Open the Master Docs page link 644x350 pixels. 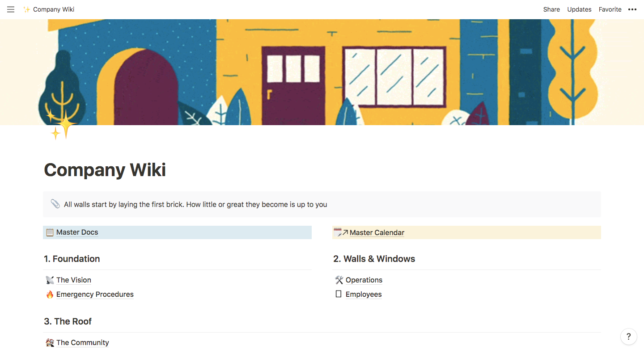point(77,232)
